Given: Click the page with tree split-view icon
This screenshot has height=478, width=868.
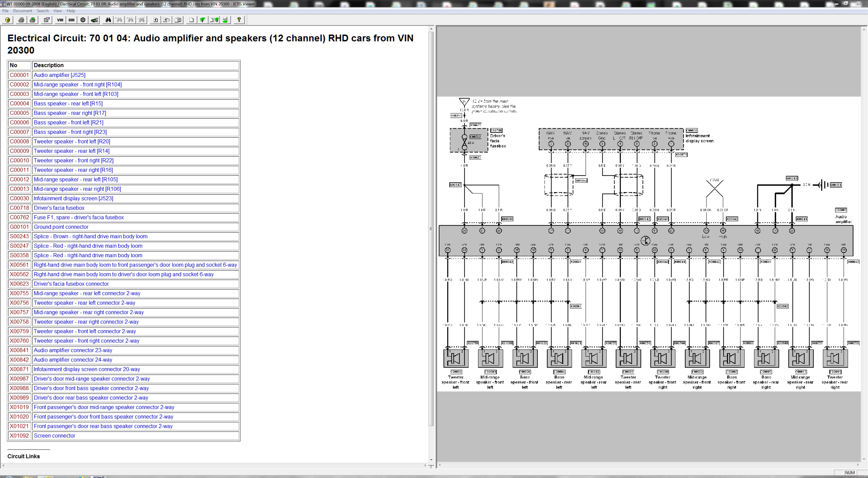Looking at the screenshot, I should tap(214, 20).
